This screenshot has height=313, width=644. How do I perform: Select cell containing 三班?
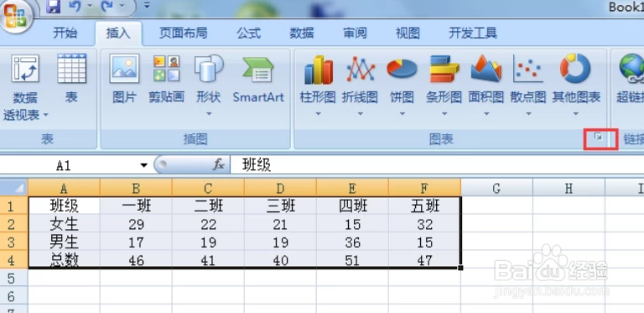[280, 206]
